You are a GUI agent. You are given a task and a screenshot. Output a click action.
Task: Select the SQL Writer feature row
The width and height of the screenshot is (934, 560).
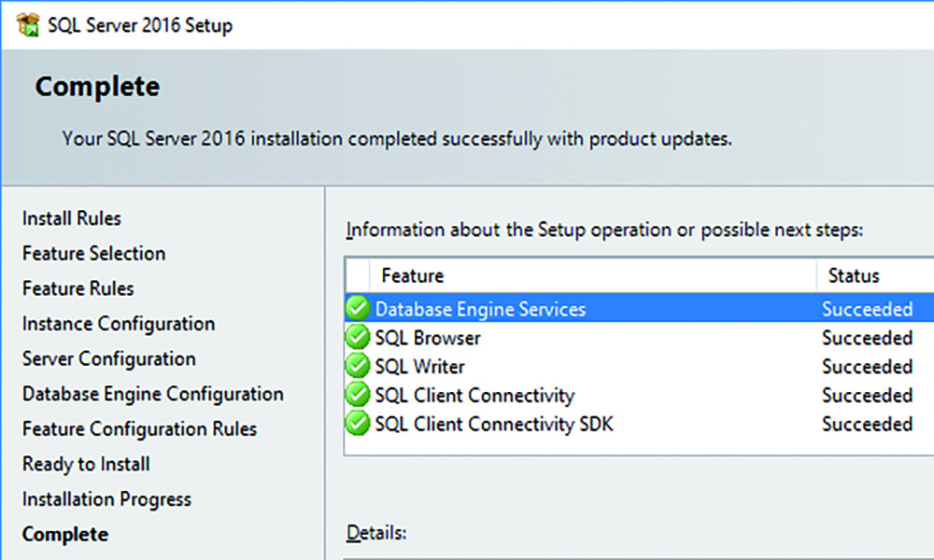click(x=639, y=366)
